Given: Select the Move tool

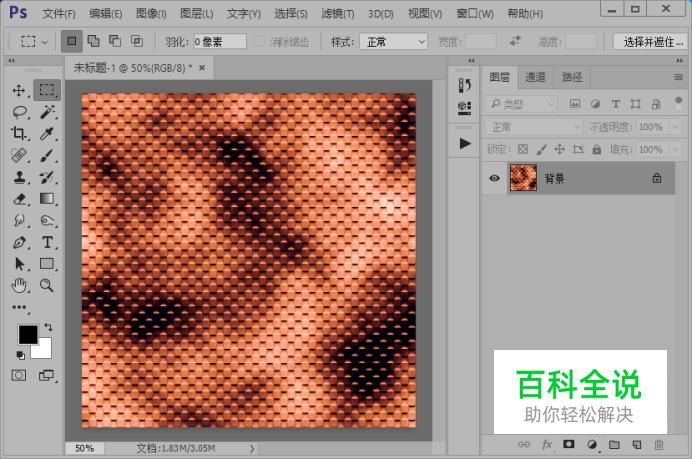Looking at the screenshot, I should click(x=19, y=90).
